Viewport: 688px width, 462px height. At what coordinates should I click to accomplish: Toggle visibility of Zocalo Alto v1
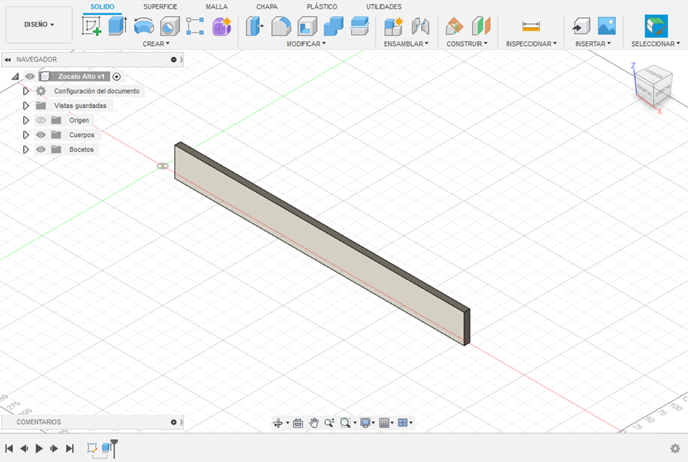(x=29, y=76)
